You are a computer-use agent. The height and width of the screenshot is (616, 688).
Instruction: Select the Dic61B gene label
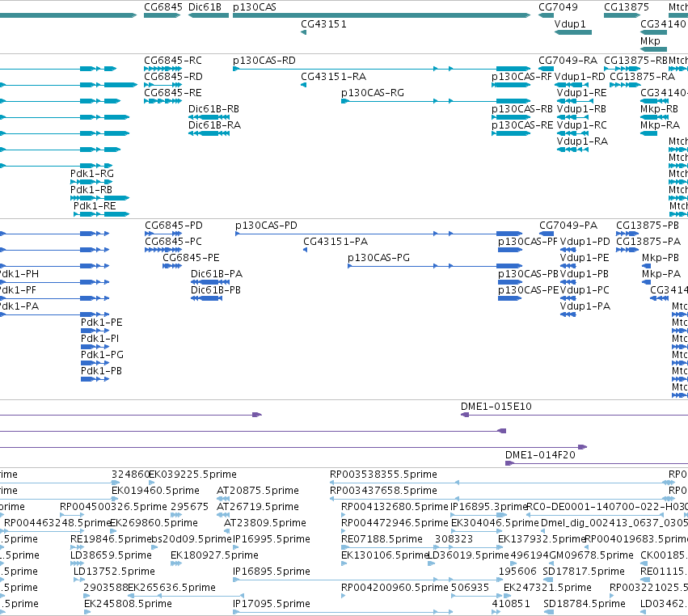205,7
